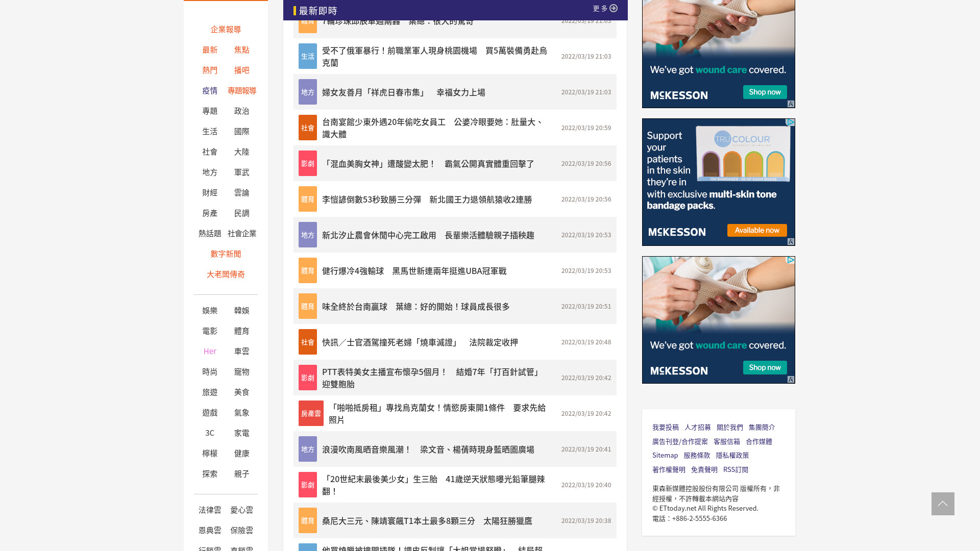Select 焦點 in sidebar navigation

(x=242, y=49)
